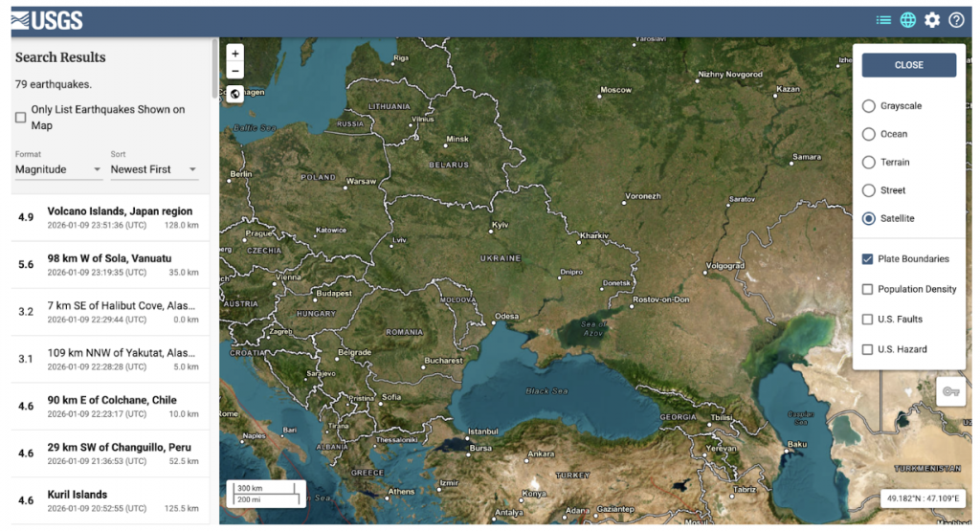The height and width of the screenshot is (531, 980).
Task: Choose the Grayscale basemap radio button
Action: [869, 106]
